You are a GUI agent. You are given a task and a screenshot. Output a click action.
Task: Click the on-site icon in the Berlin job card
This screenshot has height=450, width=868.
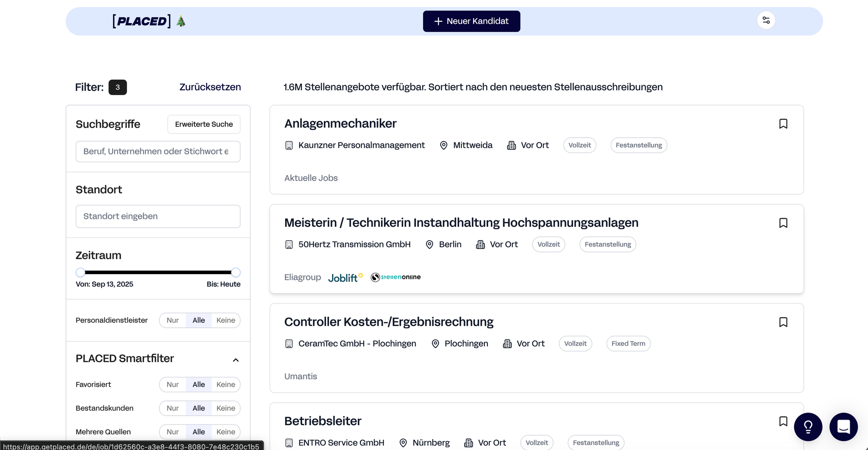(x=480, y=245)
